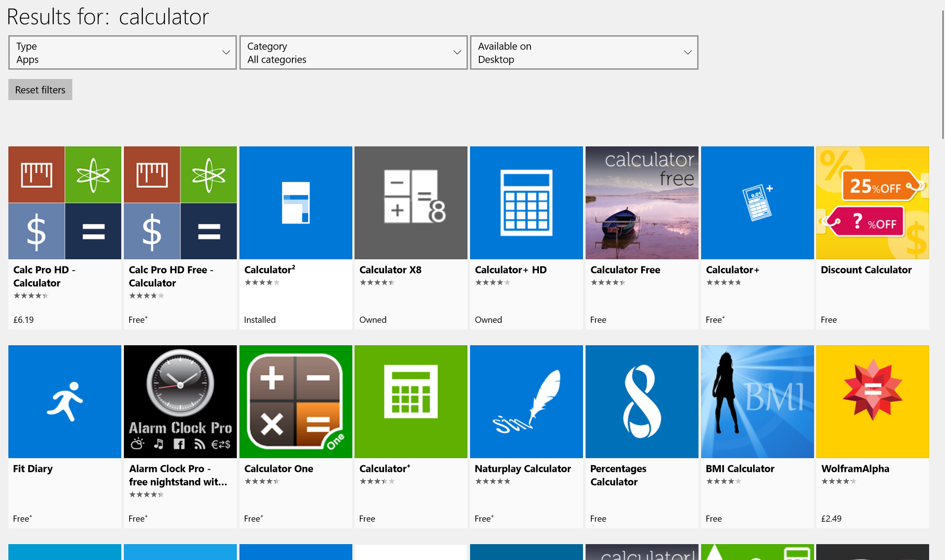Click the Calc Pro HD paid app icon
Viewport: 945px width, 560px height.
[x=64, y=202]
